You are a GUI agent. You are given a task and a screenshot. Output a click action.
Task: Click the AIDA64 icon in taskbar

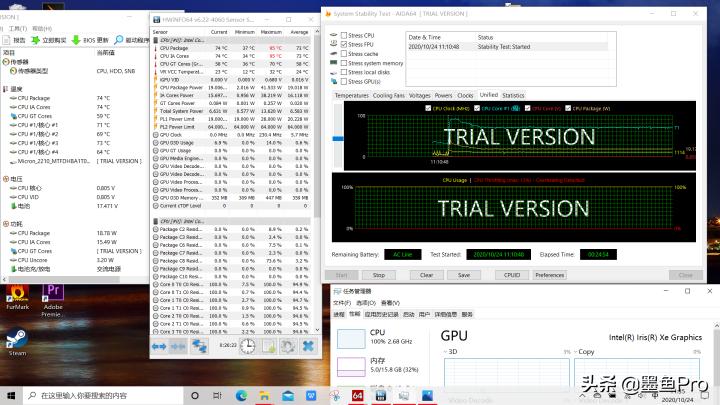point(356,396)
